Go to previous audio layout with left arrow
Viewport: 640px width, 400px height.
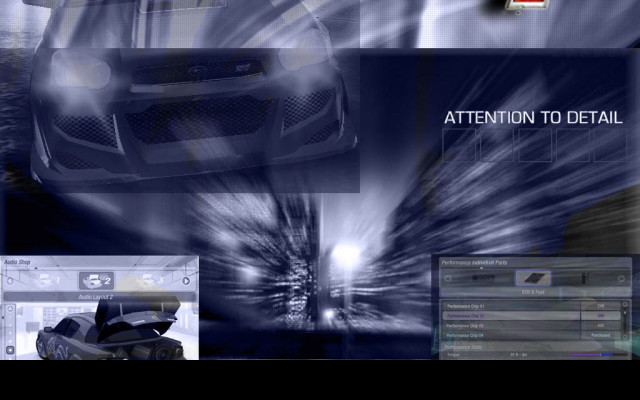10,281
